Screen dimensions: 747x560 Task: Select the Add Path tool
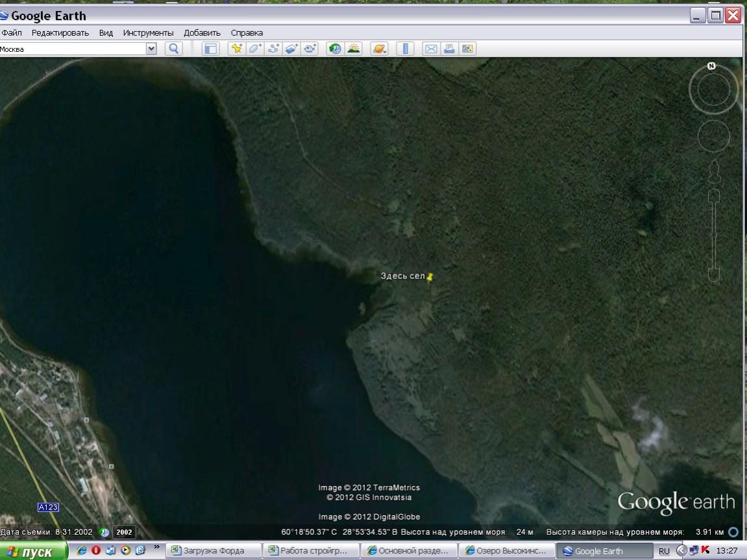pos(274,49)
